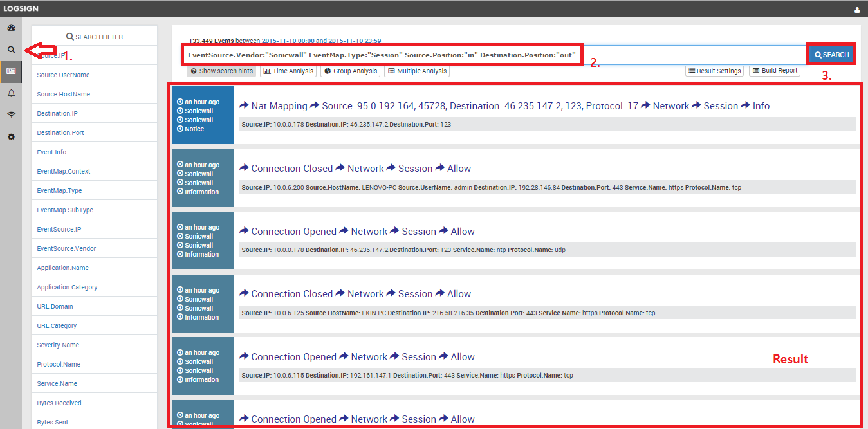Open Group Analysis
The width and height of the screenshot is (868, 429).
tap(350, 71)
